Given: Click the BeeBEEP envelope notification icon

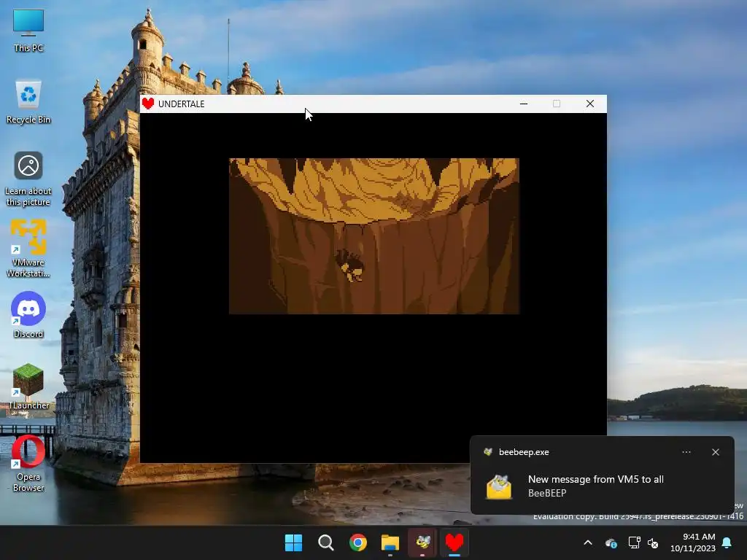Looking at the screenshot, I should pyautogui.click(x=499, y=486).
